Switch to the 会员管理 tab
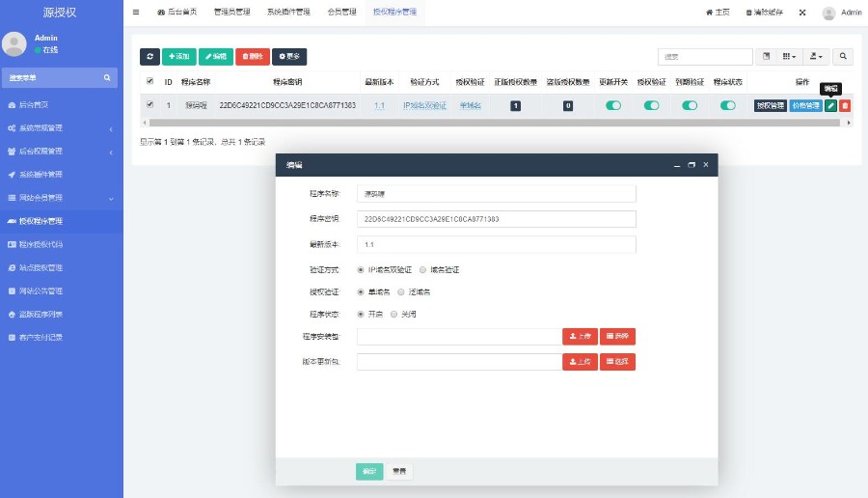The width and height of the screenshot is (868, 498). coord(341,13)
